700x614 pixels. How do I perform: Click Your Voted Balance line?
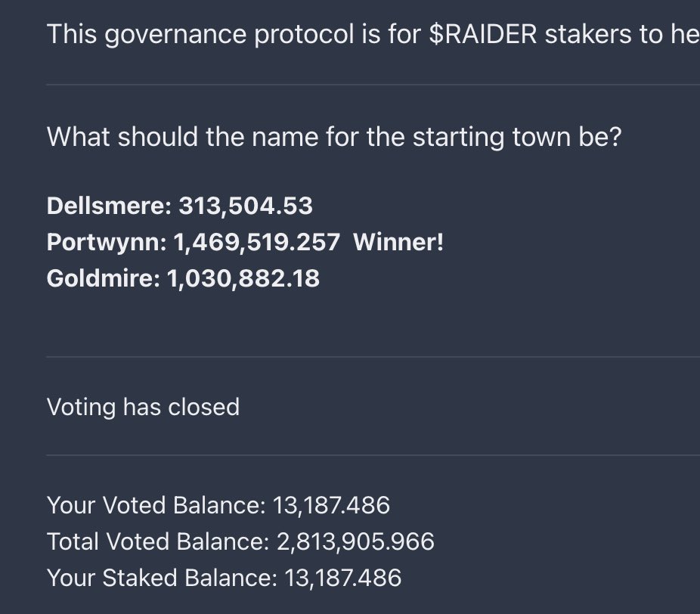click(218, 505)
